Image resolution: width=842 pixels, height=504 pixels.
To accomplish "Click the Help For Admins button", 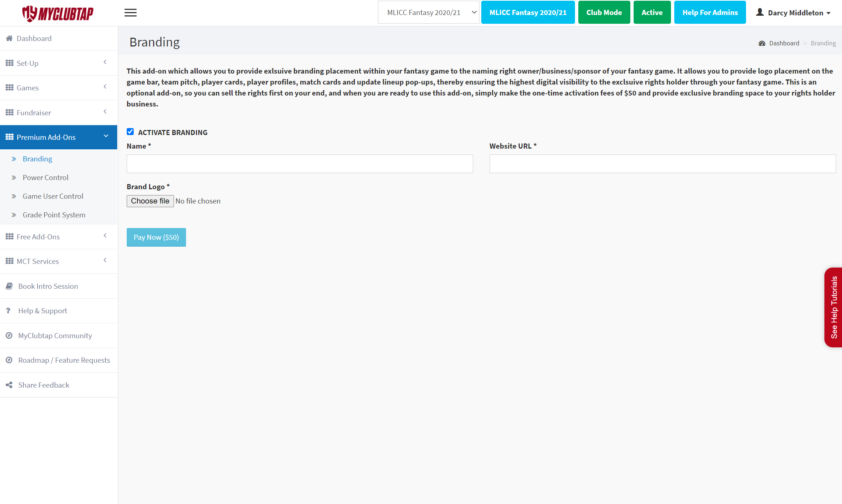I will pos(710,12).
